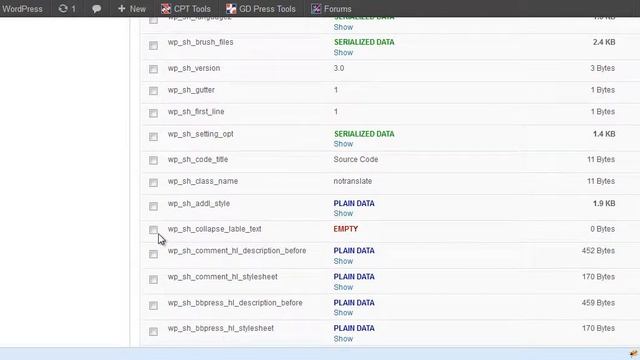Screen dimensions: 640x360
Task: Open the Forums icon
Action: pos(316,9)
